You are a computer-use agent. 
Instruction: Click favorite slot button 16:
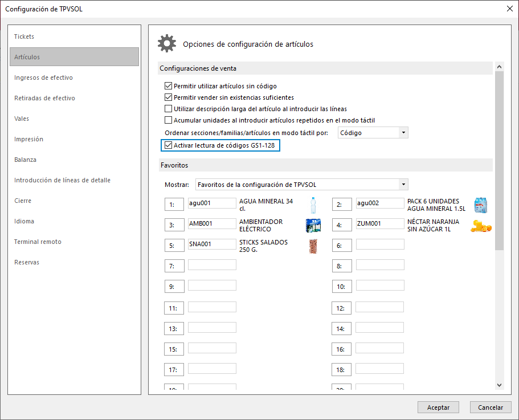[342, 349]
